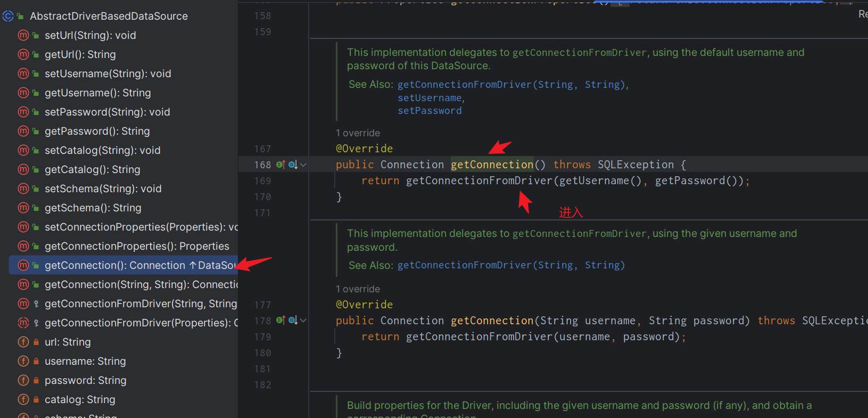Select getConnection(): Connection in the structure tree
The width and height of the screenshot is (868, 418).
[x=114, y=266]
